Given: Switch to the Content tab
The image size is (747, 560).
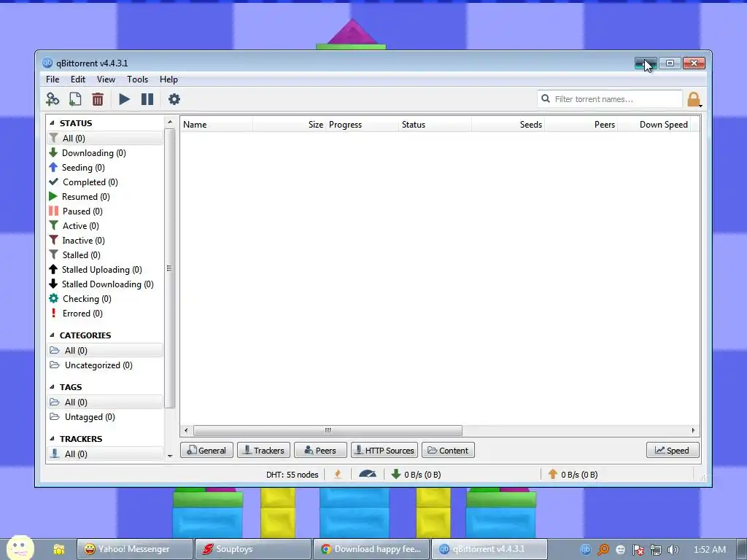Looking at the screenshot, I should click(x=448, y=450).
